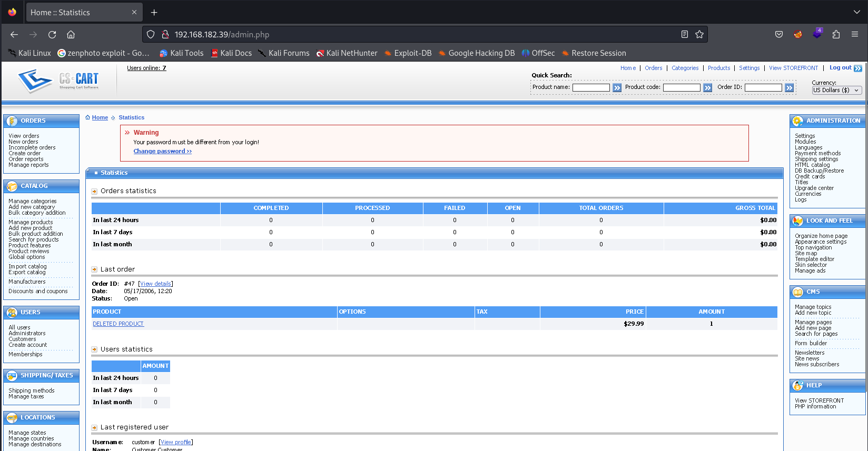Click the Product name search arrow button
This screenshot has width=868, height=451.
[617, 88]
